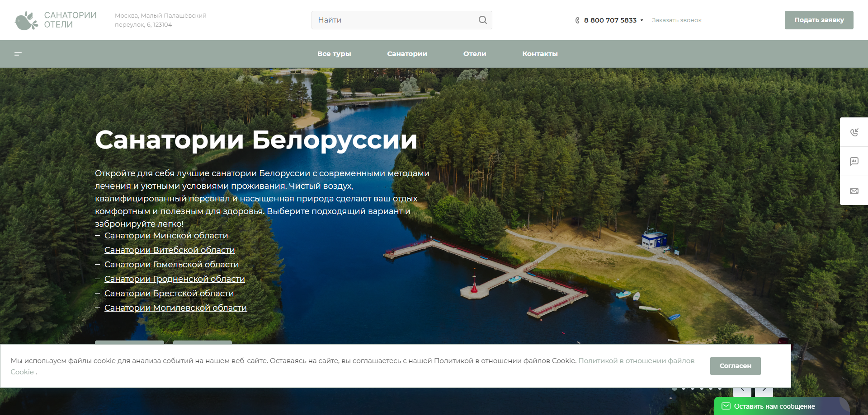
Task: Open the Все туры menu item
Action: [334, 54]
